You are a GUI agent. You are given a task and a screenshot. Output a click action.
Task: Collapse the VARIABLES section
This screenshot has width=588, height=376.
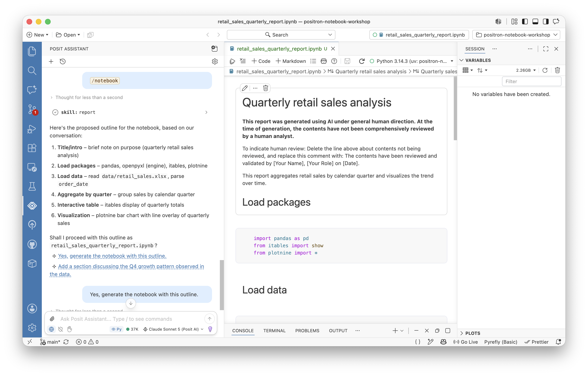478,60
